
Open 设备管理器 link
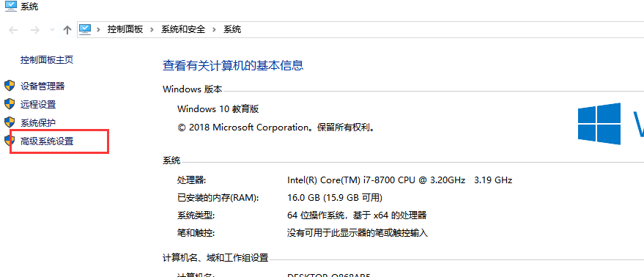tap(42, 86)
